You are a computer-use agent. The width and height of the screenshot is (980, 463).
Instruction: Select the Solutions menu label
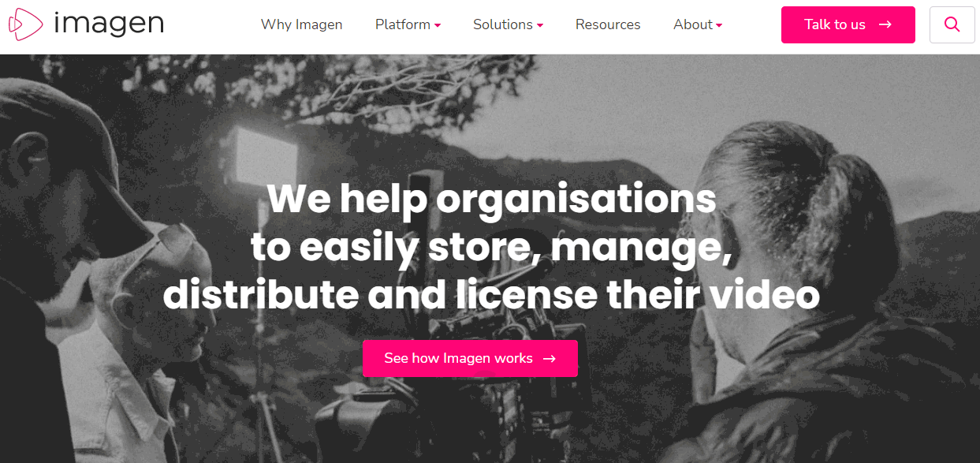point(503,24)
